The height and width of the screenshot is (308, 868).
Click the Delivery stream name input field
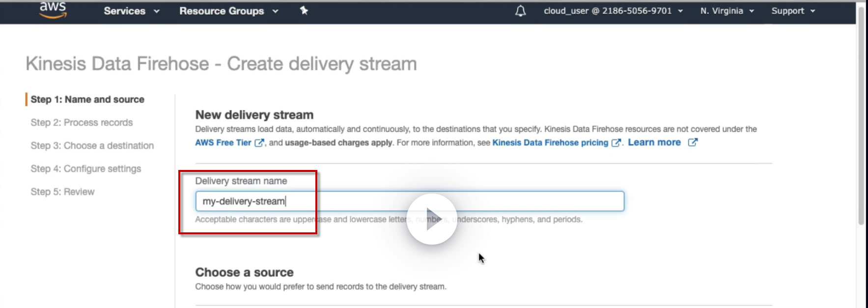tap(410, 201)
